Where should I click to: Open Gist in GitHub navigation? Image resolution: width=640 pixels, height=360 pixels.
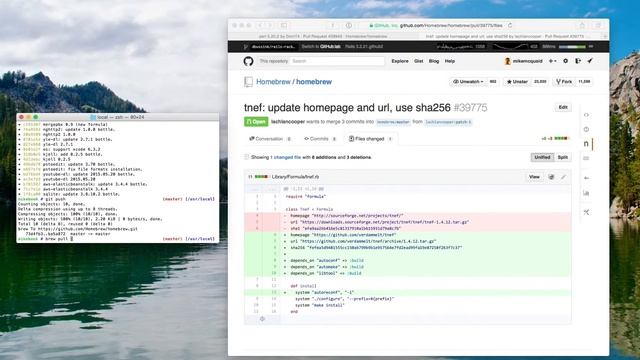pos(418,61)
